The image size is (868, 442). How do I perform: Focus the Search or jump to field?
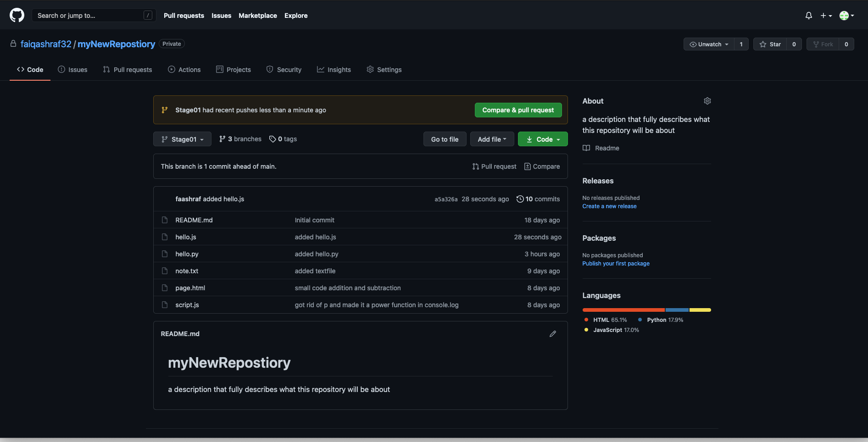[94, 16]
